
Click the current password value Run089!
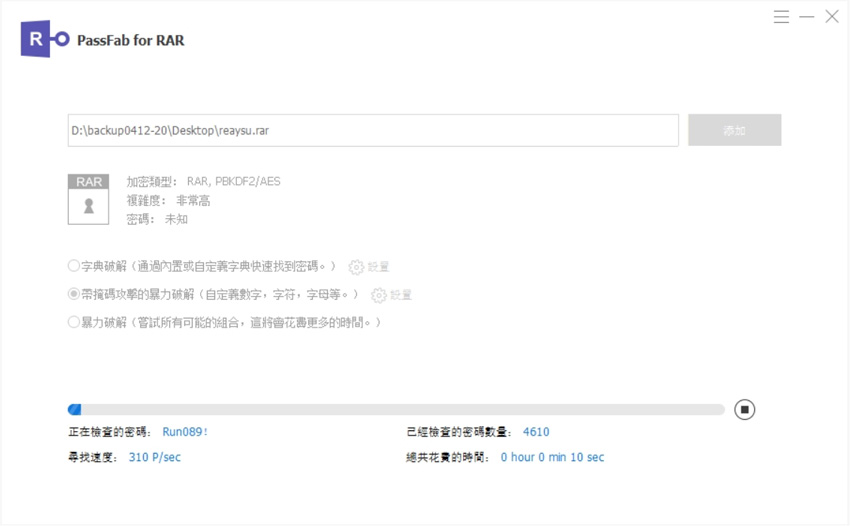pos(185,432)
